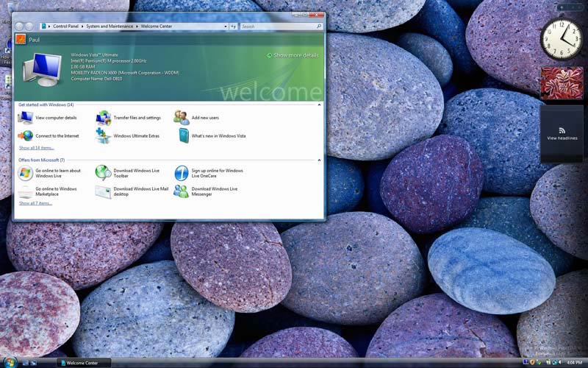The width and height of the screenshot is (588, 368).
Task: Open Transfer files and settings icon
Action: [103, 118]
